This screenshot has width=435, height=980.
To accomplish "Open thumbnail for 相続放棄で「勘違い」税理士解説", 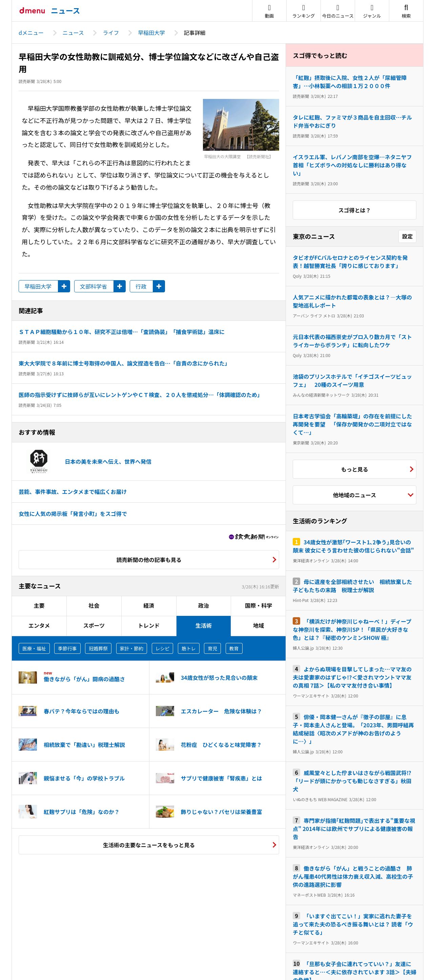I will coord(28,745).
